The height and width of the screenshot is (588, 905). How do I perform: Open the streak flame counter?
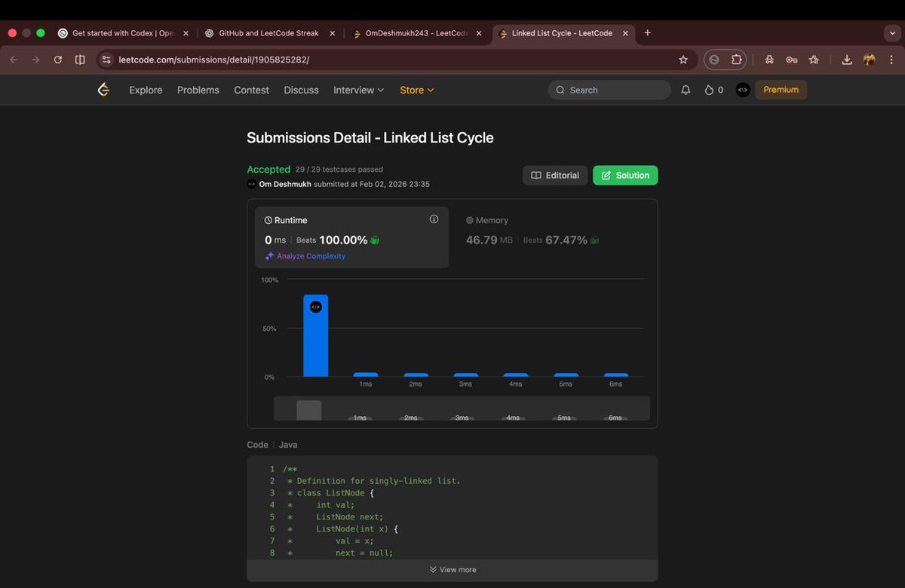pyautogui.click(x=713, y=90)
